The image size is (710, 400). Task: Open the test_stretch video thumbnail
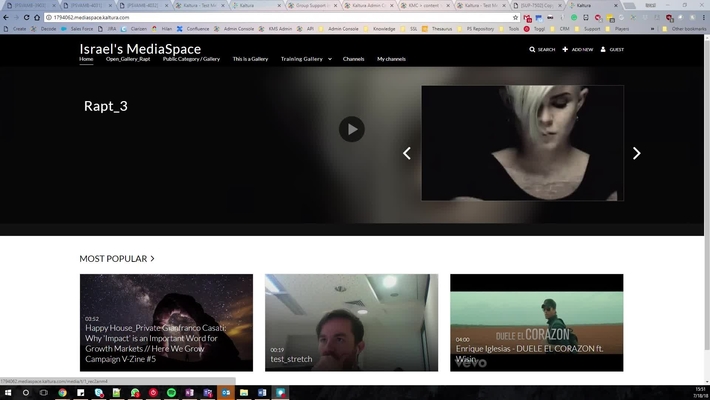pyautogui.click(x=351, y=322)
